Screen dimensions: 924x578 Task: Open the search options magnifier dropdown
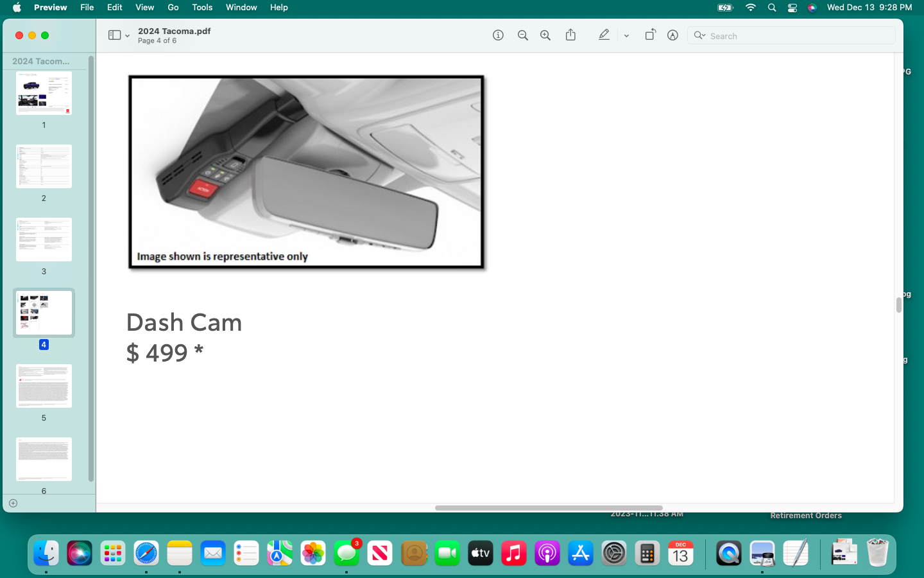click(699, 36)
